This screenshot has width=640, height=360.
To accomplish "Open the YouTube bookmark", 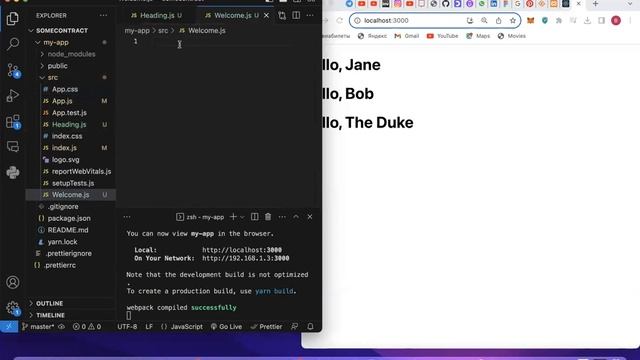I will pos(442,36).
